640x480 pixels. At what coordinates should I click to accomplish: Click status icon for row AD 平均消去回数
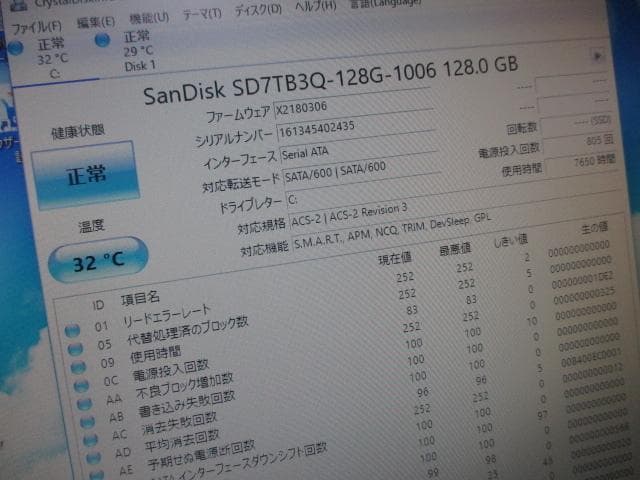tap(93, 458)
